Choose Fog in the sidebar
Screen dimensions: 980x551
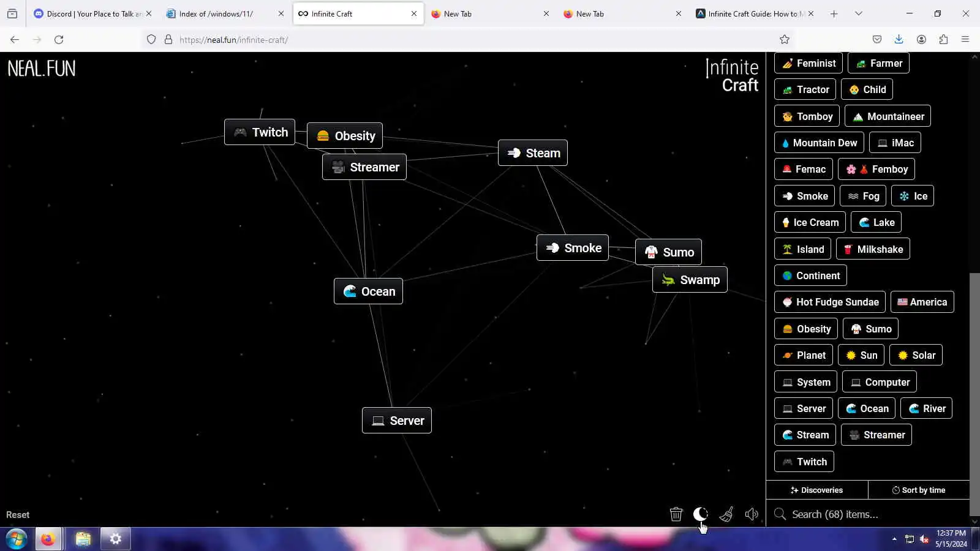coord(863,196)
